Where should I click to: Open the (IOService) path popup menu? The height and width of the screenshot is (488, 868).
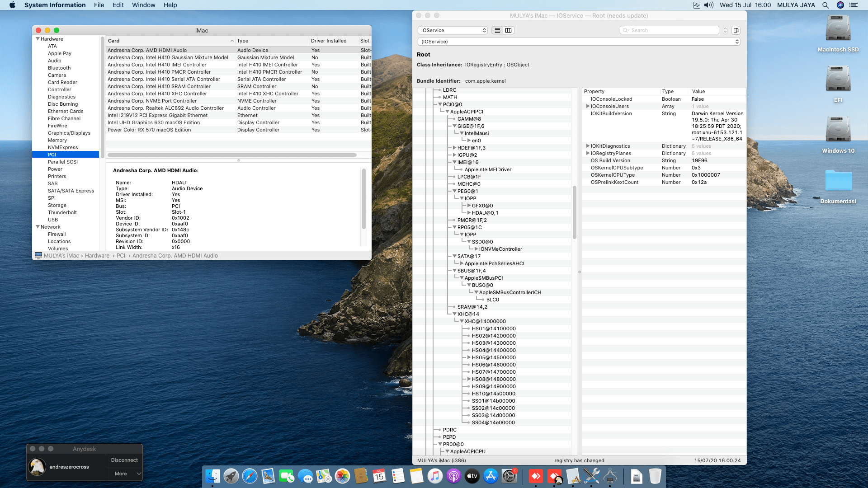[579, 42]
